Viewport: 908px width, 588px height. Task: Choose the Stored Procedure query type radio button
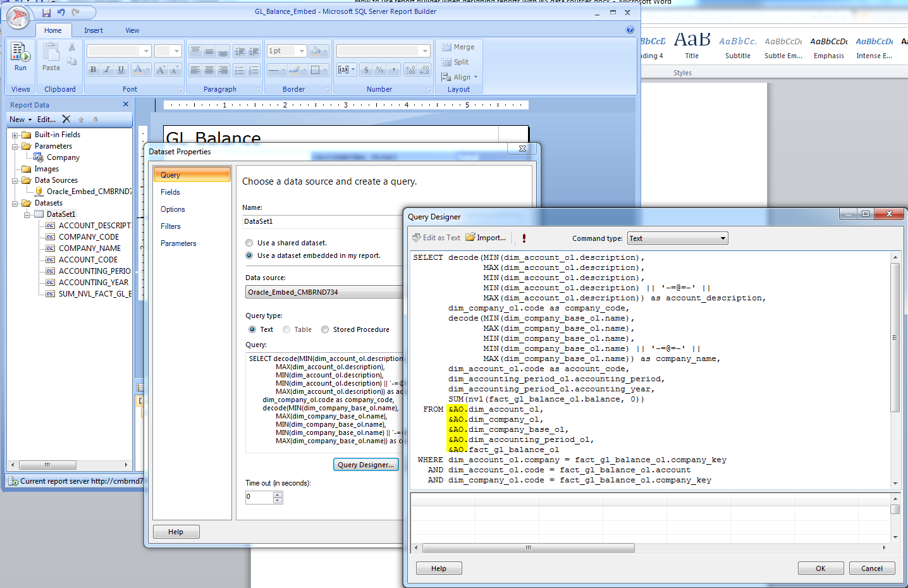325,329
